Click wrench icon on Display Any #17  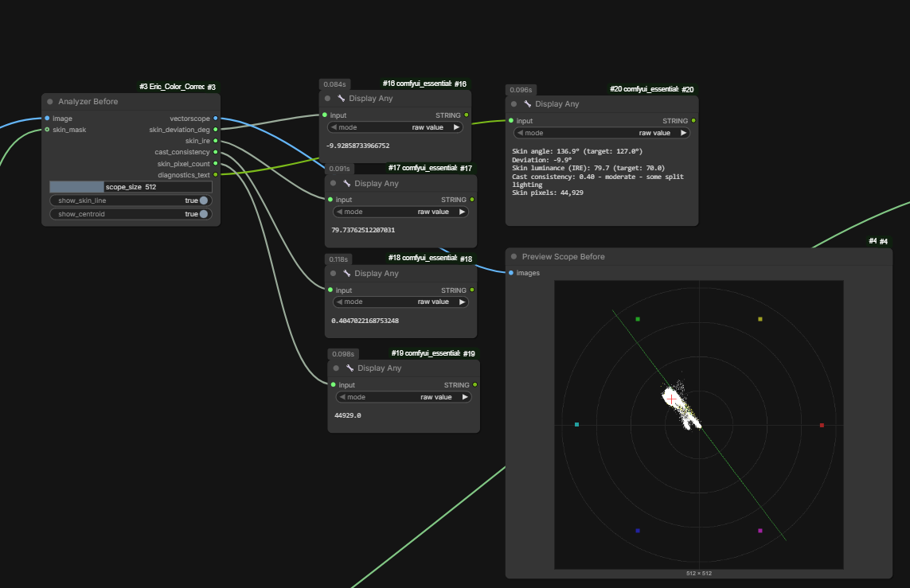click(346, 183)
